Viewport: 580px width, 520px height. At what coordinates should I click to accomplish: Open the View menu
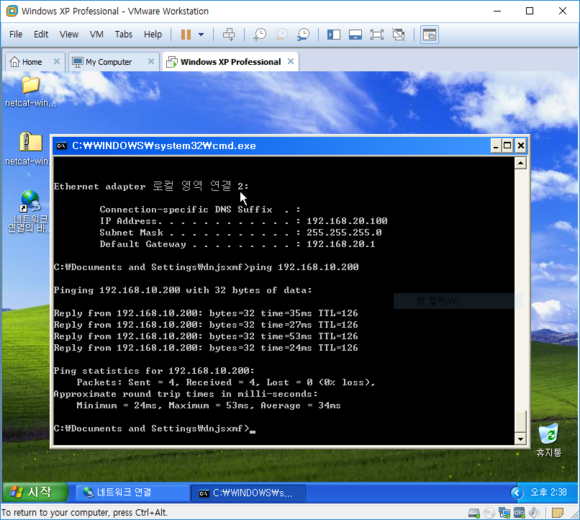point(69,34)
